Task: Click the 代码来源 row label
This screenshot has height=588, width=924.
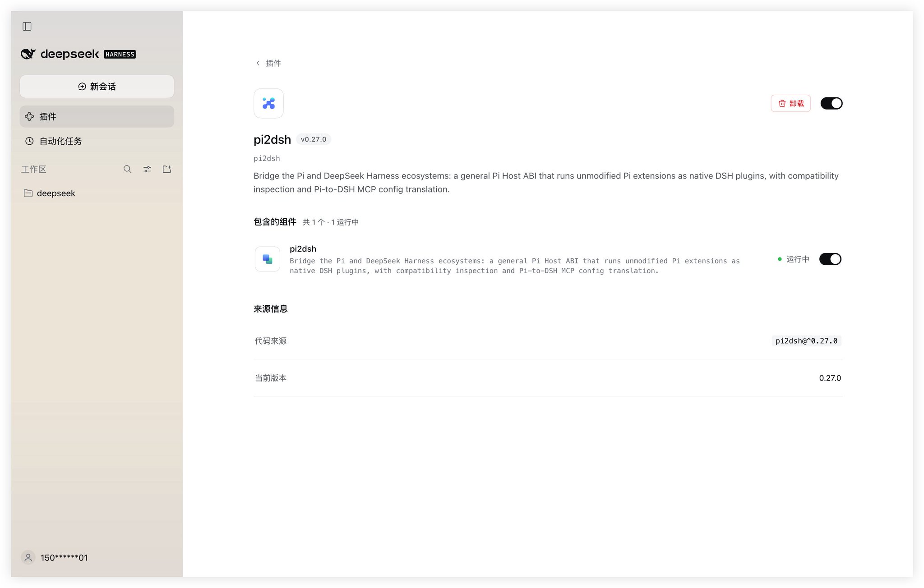Action: (271, 341)
